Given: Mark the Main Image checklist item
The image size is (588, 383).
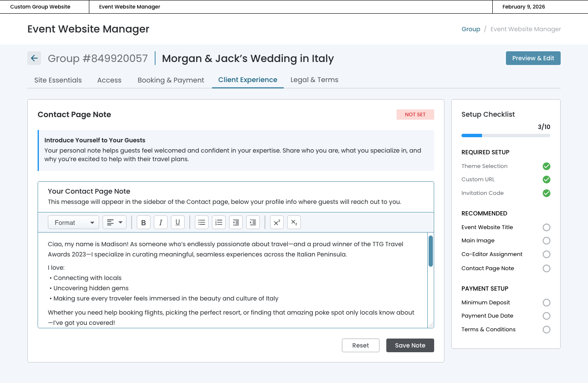Looking at the screenshot, I should 546,241.
